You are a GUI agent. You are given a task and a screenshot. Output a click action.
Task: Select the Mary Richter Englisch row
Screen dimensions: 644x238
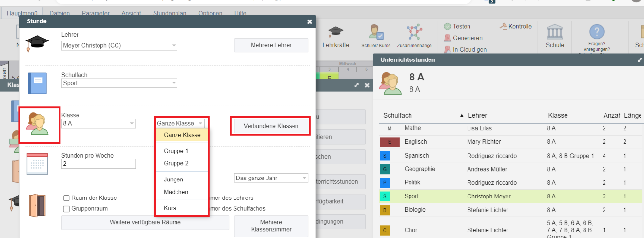tap(510, 142)
